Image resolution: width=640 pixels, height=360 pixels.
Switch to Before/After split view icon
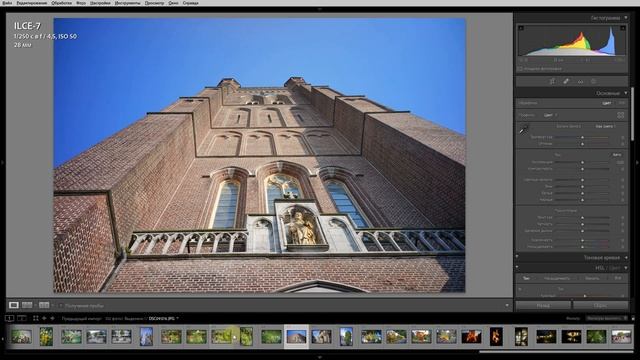click(x=44, y=305)
